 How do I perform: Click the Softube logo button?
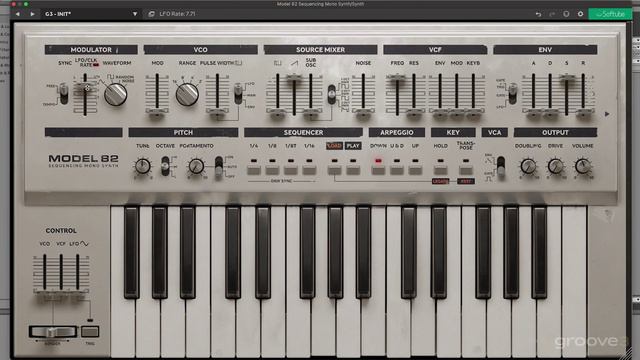(x=610, y=14)
